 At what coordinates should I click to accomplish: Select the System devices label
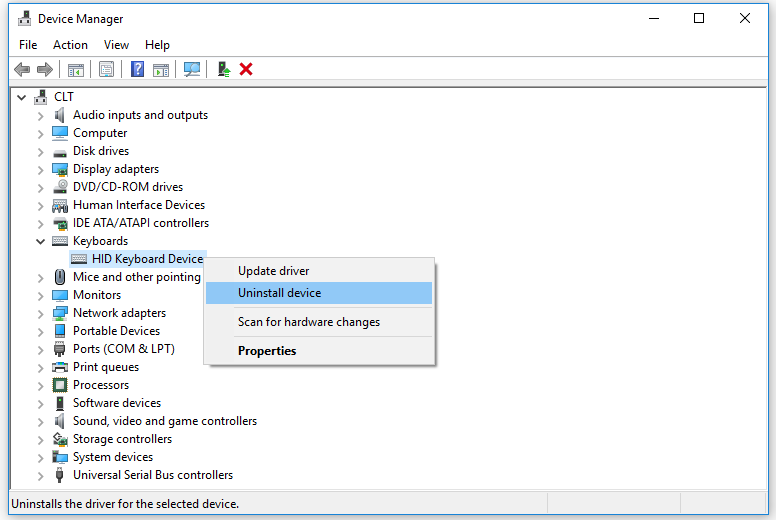pos(113,457)
